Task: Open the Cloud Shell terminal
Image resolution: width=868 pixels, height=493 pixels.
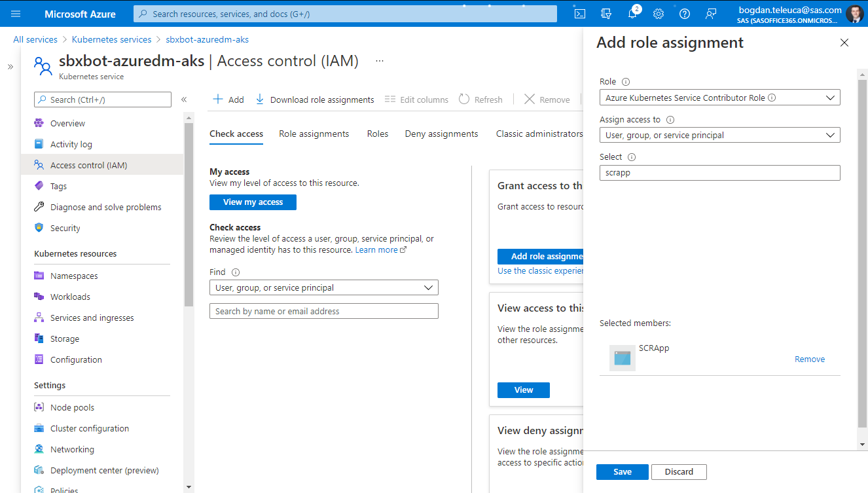Action: pyautogui.click(x=579, y=13)
